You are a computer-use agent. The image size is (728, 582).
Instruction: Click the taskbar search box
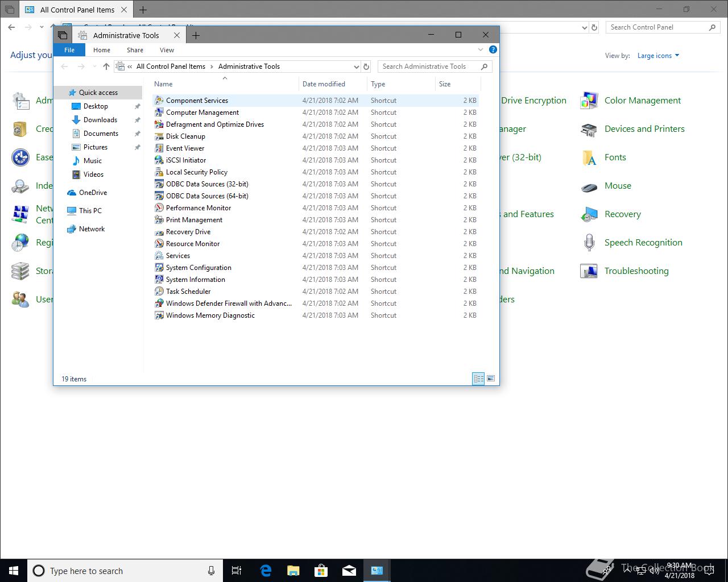coord(125,571)
